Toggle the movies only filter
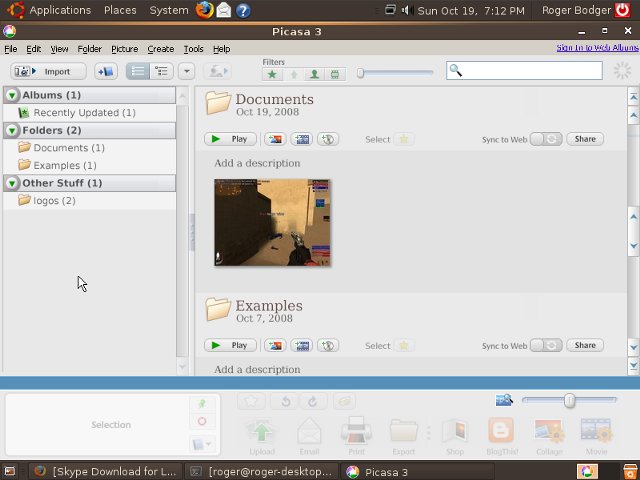 pos(335,75)
